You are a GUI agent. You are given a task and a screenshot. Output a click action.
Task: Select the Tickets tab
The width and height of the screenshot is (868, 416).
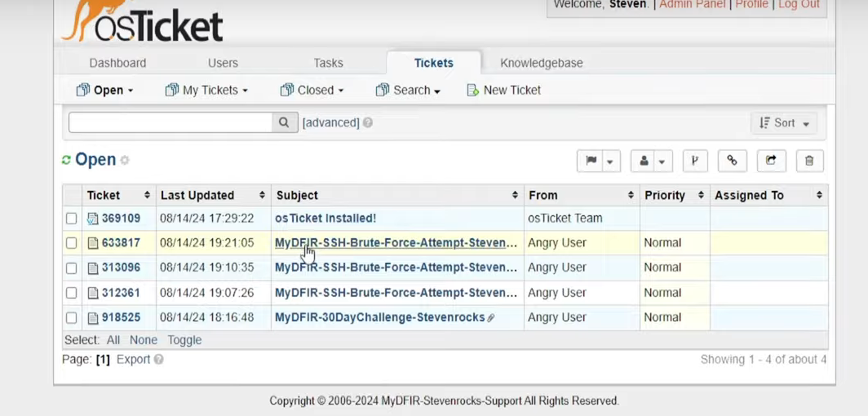434,63
